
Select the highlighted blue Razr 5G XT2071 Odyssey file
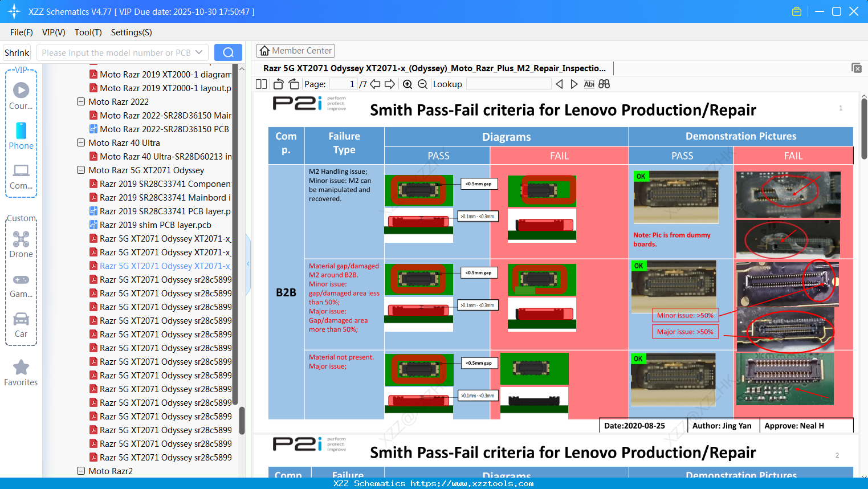pyautogui.click(x=165, y=266)
